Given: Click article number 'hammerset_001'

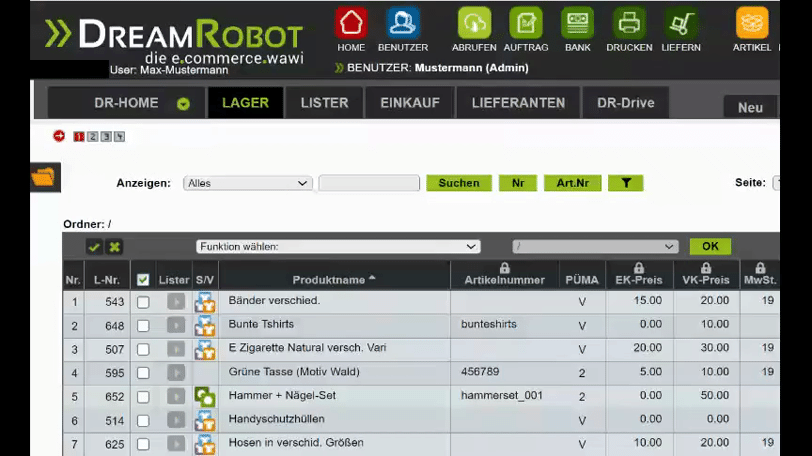Looking at the screenshot, I should coord(502,395).
